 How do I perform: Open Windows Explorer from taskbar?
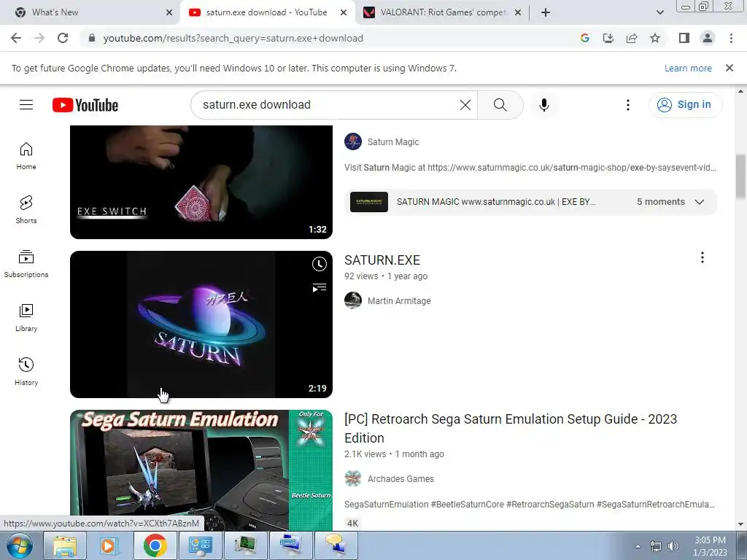click(65, 545)
